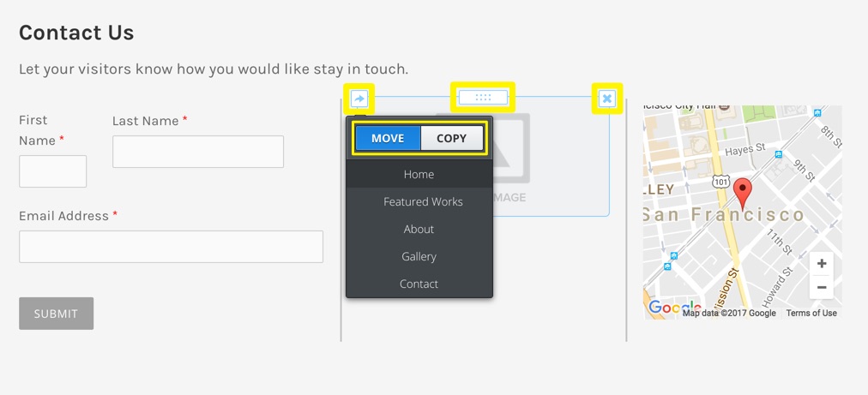868x395 pixels.
Task: Zoom out on the map with minus
Action: point(822,287)
